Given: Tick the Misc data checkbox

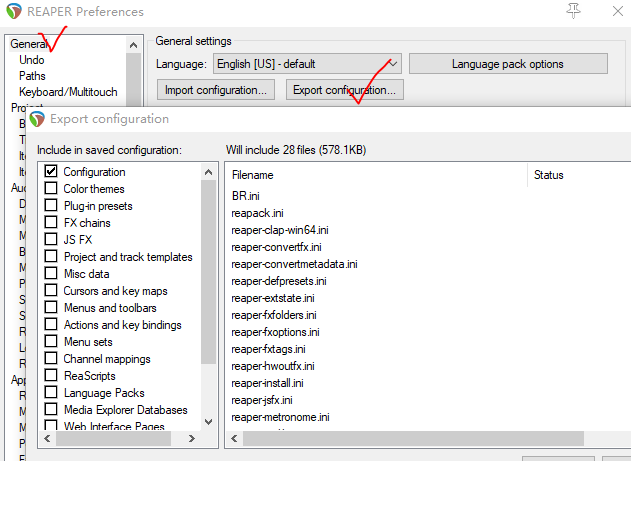Looking at the screenshot, I should (51, 273).
